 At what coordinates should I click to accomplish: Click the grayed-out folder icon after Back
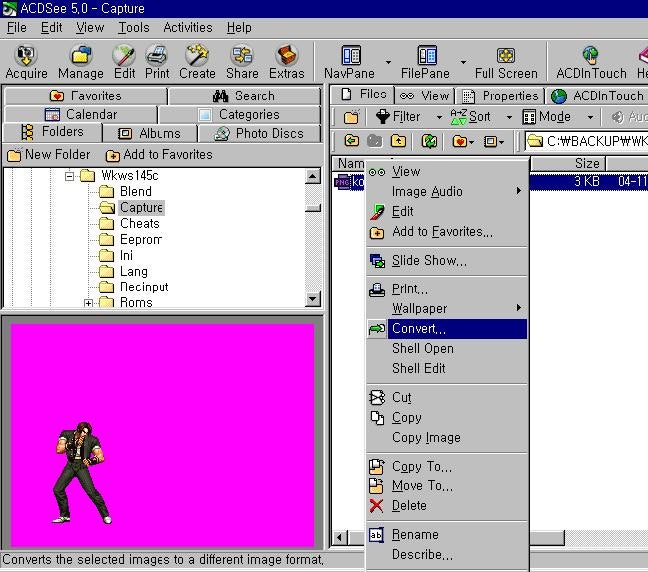click(x=374, y=141)
